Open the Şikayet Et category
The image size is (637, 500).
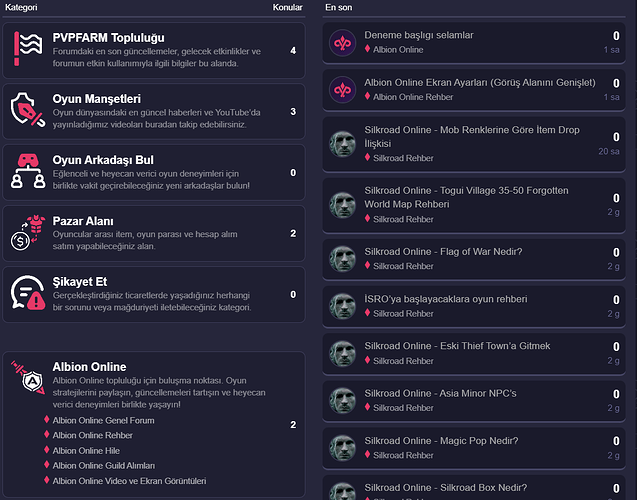pyautogui.click(x=80, y=282)
